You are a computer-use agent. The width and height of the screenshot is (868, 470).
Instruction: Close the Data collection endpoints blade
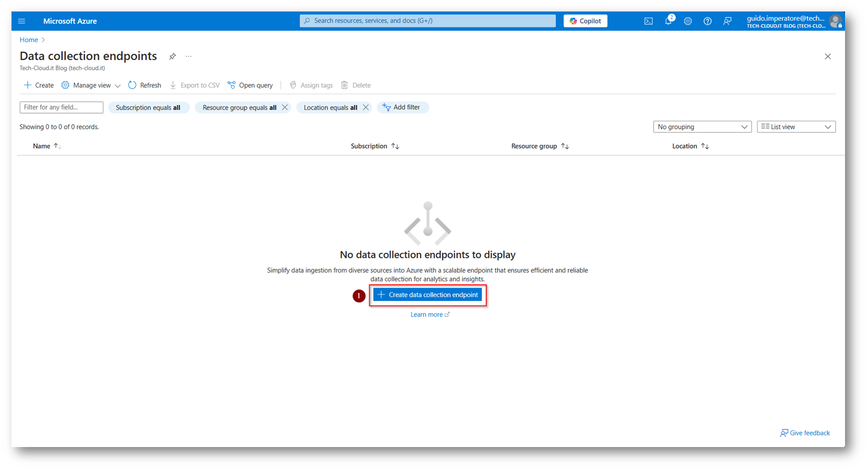tap(828, 56)
